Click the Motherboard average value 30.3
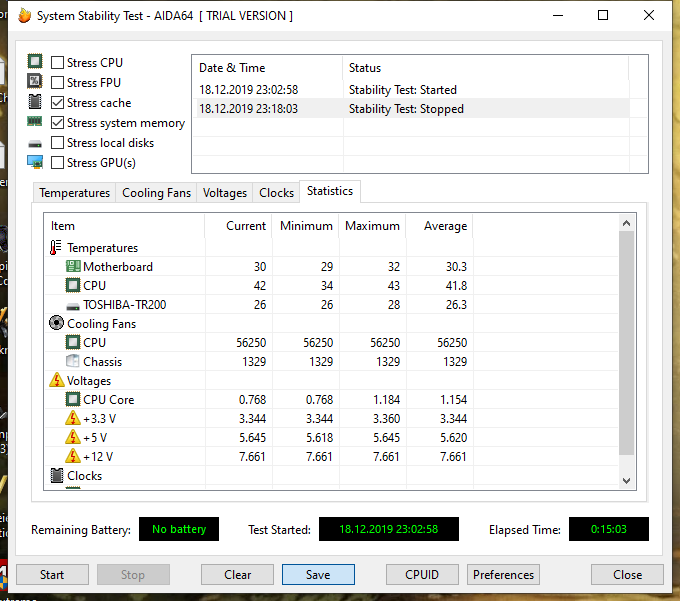 coord(456,267)
